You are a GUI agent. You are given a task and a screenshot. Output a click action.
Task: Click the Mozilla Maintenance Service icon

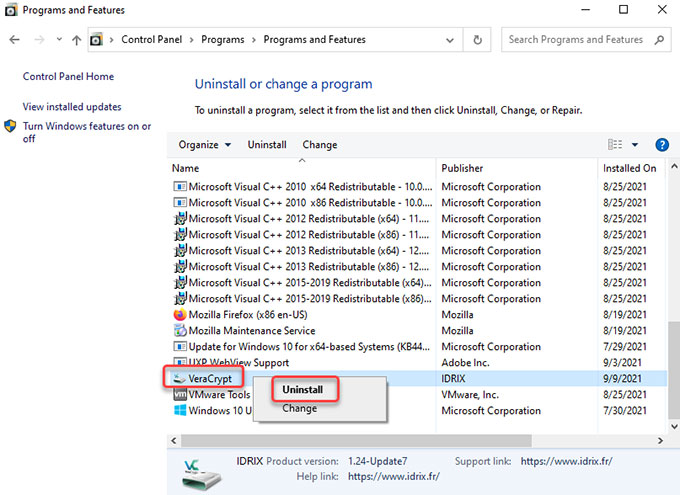pos(180,331)
